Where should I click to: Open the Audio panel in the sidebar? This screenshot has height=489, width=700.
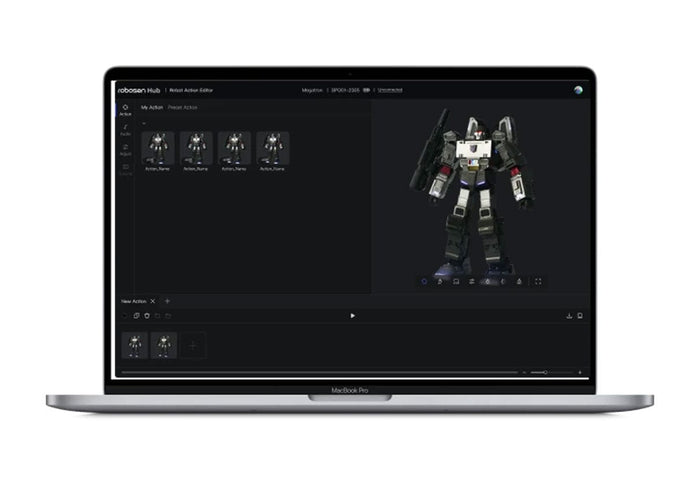tap(125, 129)
